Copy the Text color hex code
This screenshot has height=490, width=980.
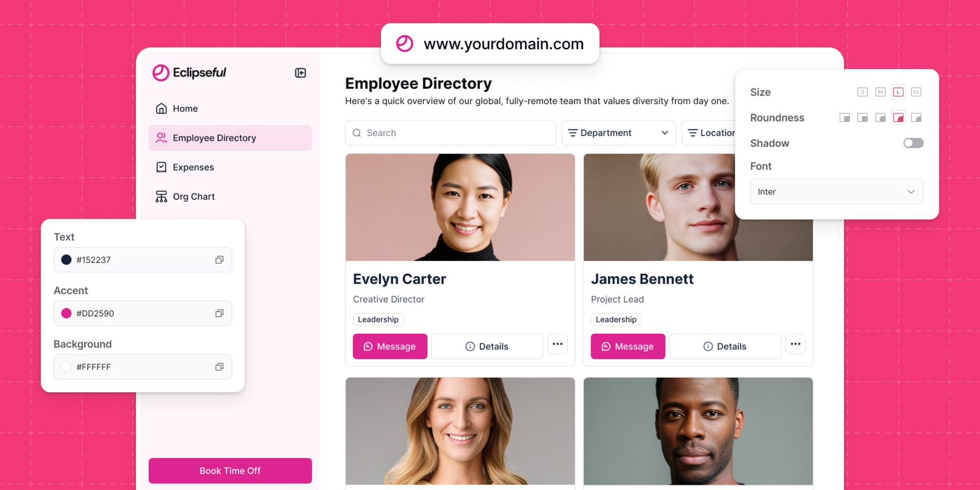(219, 260)
